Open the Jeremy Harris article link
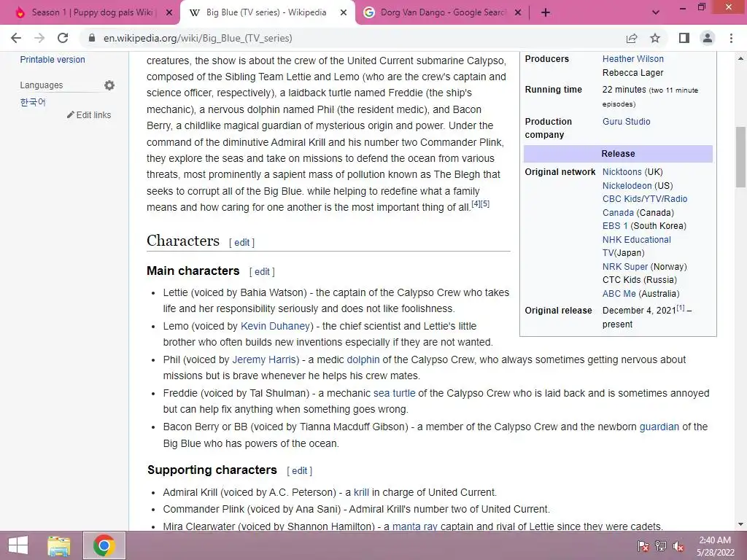Viewport: 747px width, 560px height. point(266,359)
